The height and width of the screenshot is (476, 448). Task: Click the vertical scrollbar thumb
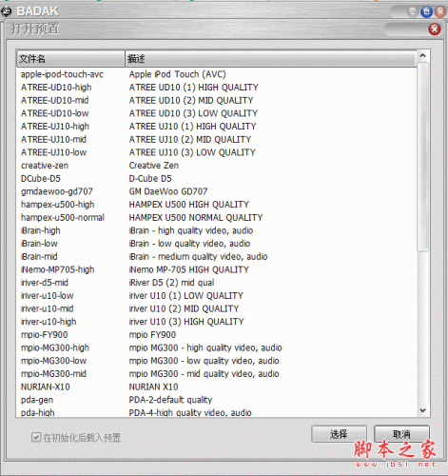coord(422,157)
